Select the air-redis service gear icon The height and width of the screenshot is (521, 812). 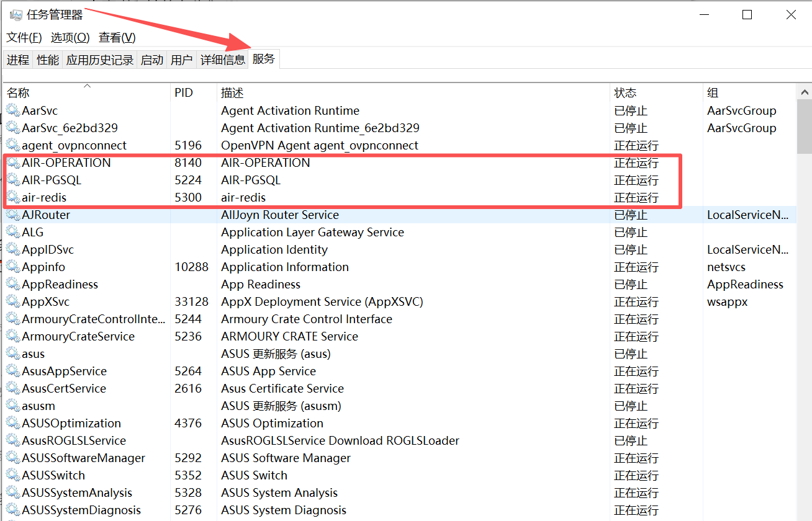13,198
